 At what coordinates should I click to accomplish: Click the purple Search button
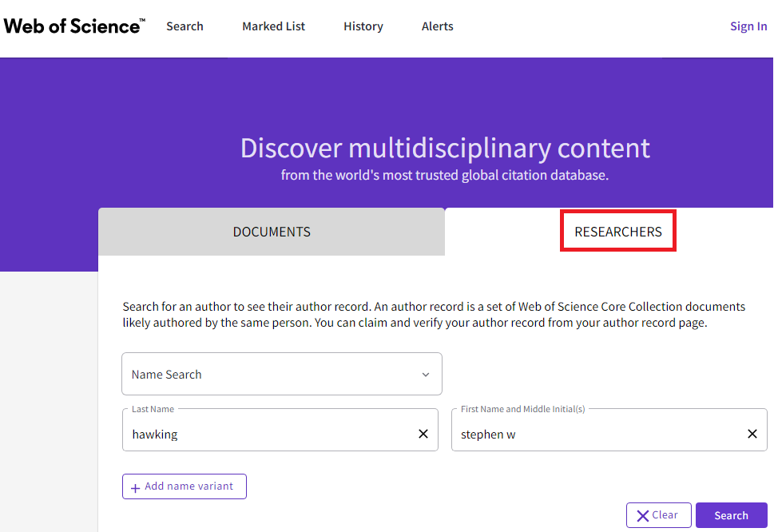731,515
